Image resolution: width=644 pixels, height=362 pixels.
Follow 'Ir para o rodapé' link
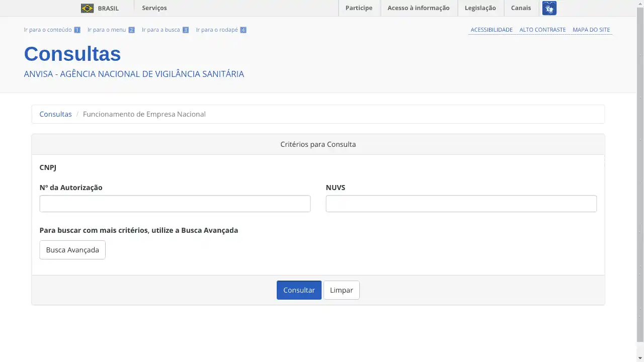click(x=217, y=30)
